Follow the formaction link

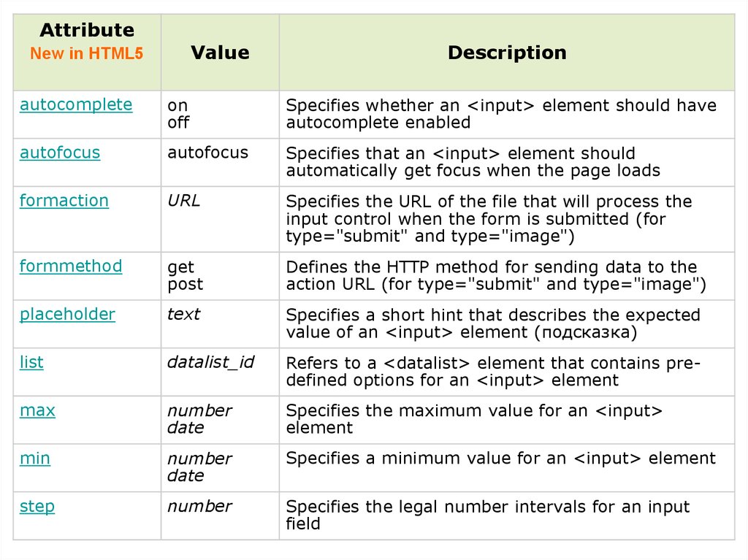tap(64, 201)
